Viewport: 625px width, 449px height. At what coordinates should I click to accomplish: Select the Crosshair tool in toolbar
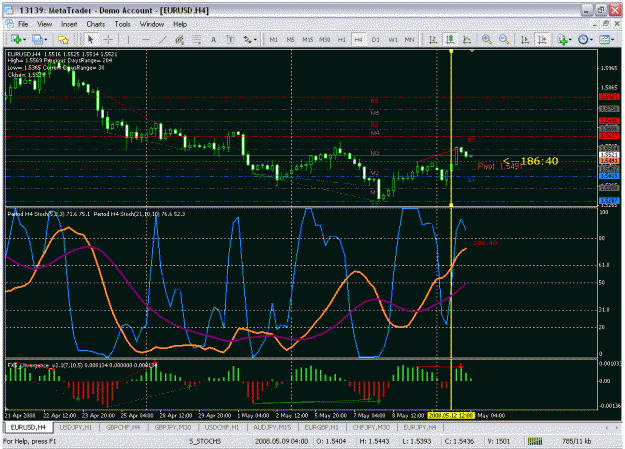[x=108, y=39]
